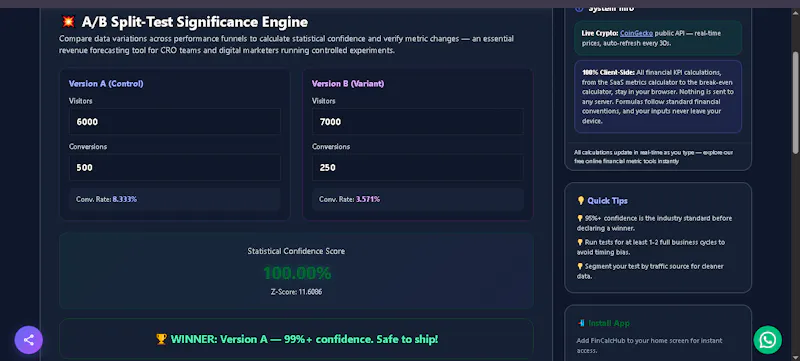Click the tip about full business cycles
800x361 pixels.
[651, 247]
